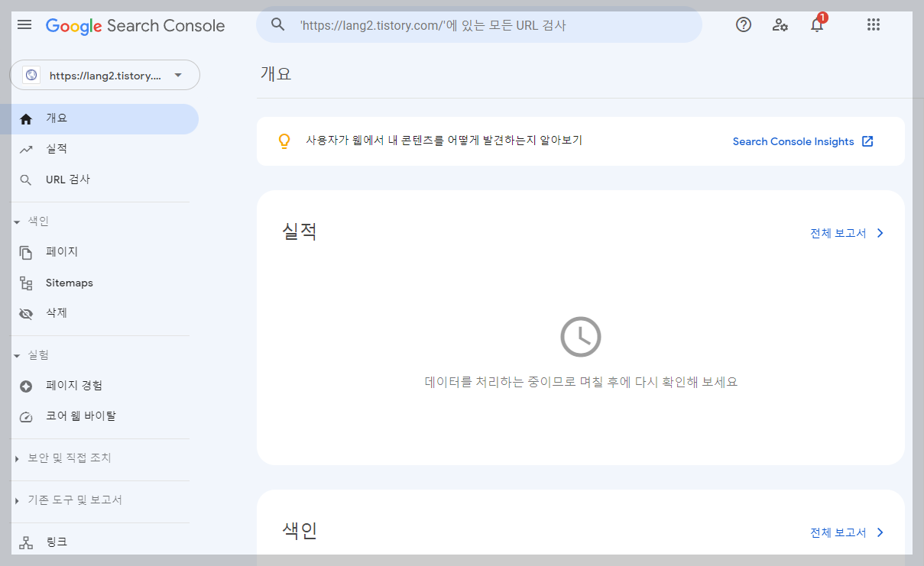Click the property globe icon

[31, 75]
